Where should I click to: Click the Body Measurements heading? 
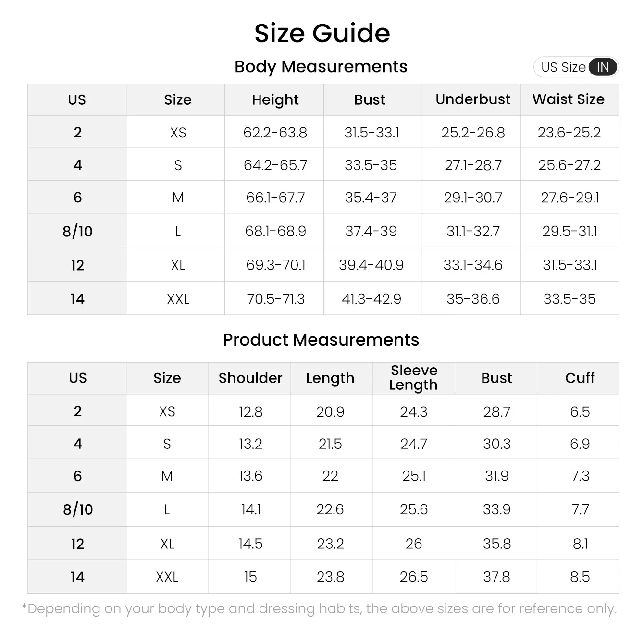(x=321, y=66)
